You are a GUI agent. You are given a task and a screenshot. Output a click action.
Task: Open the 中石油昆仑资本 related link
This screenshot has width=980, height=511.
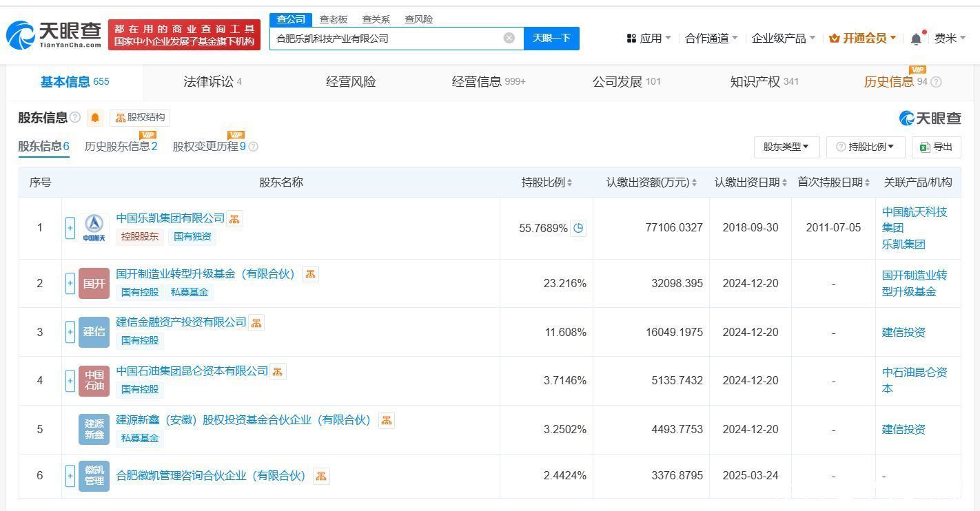coord(915,380)
